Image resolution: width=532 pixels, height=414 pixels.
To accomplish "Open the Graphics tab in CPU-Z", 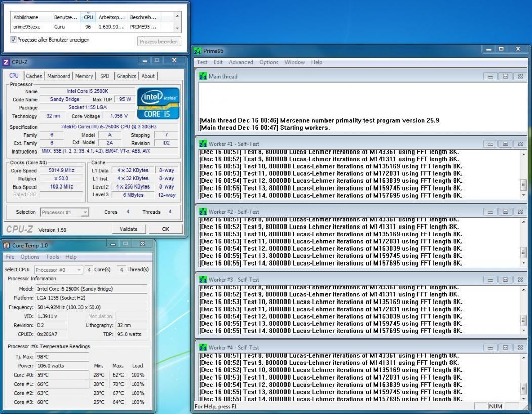I will point(127,76).
